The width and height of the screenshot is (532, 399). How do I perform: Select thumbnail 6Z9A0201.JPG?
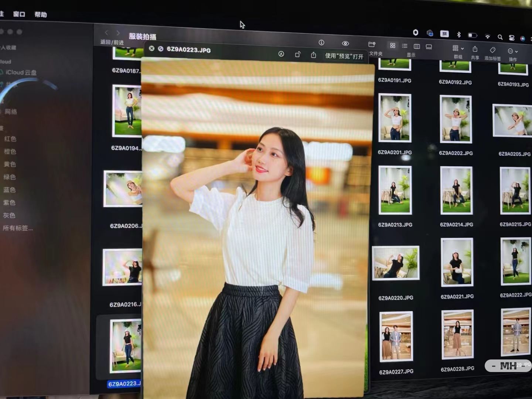click(395, 118)
